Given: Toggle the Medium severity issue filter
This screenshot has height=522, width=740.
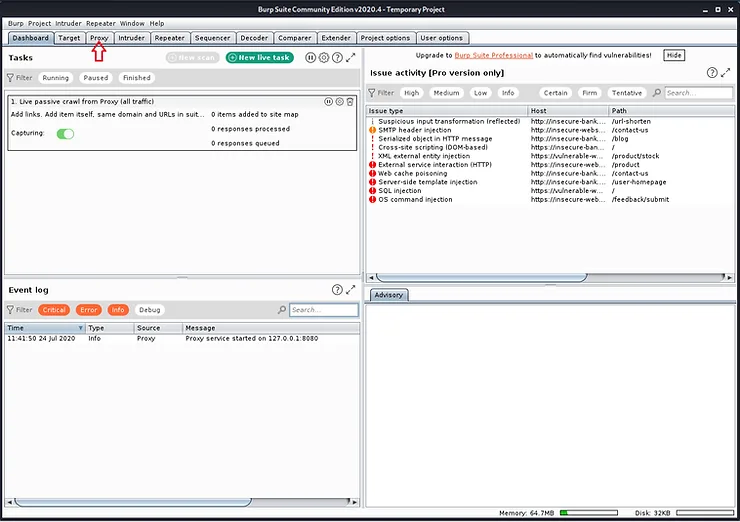Looking at the screenshot, I should click(x=446, y=93).
